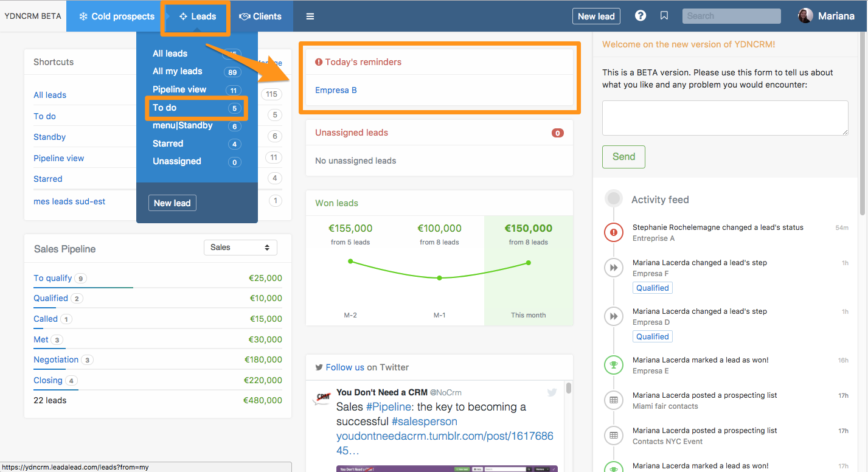Click the bookmark icon in top bar
The width and height of the screenshot is (868, 472).
point(664,16)
